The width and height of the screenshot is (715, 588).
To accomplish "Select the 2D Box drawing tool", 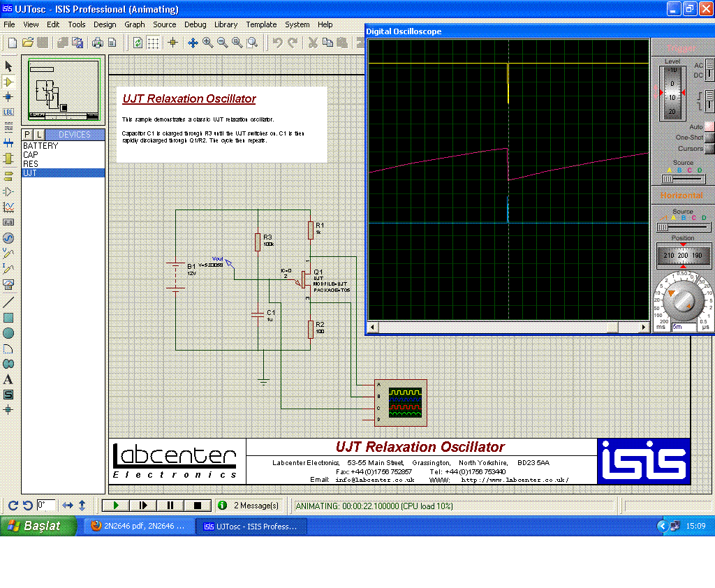I will (8, 318).
